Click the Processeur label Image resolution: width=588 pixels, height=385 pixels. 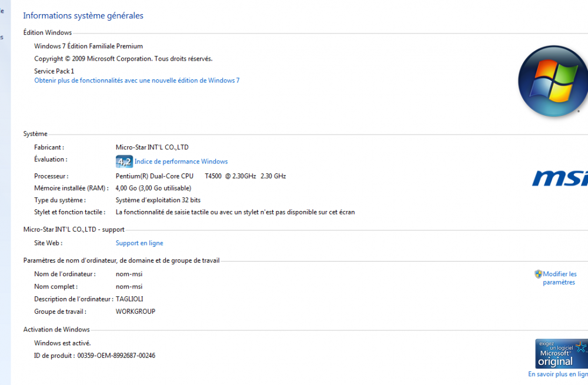[x=51, y=176]
